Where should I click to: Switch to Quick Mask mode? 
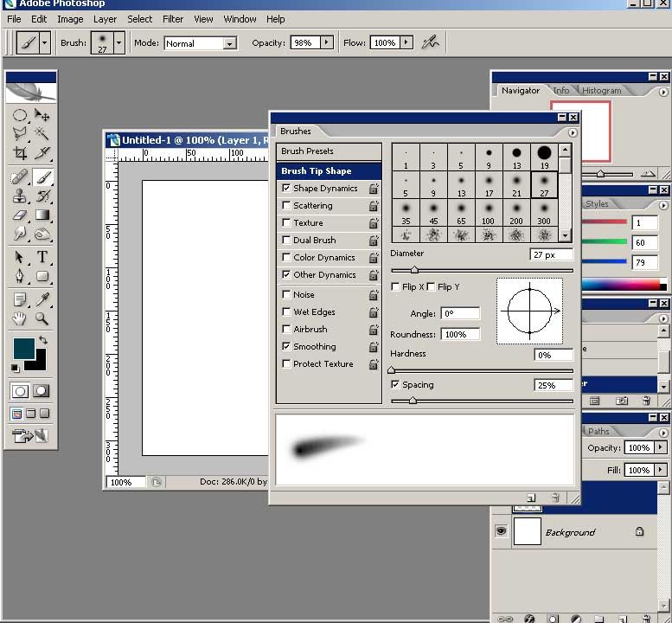(x=42, y=390)
